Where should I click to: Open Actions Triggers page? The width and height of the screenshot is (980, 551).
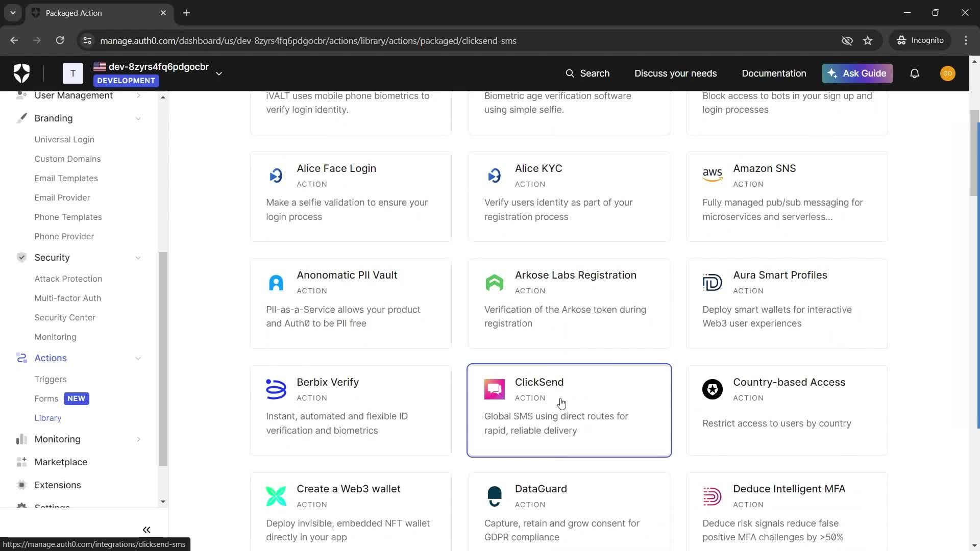coord(50,379)
